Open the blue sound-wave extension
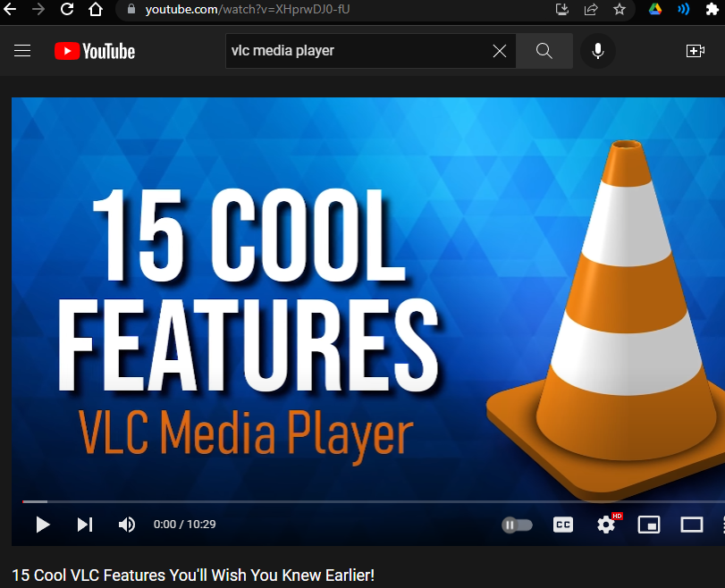Image resolution: width=725 pixels, height=588 pixels. [x=683, y=9]
